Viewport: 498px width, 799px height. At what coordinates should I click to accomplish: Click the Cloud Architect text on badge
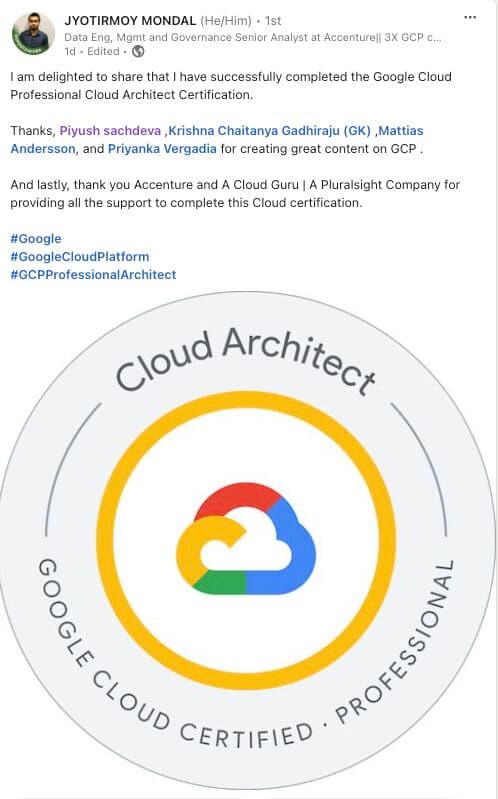(x=246, y=359)
